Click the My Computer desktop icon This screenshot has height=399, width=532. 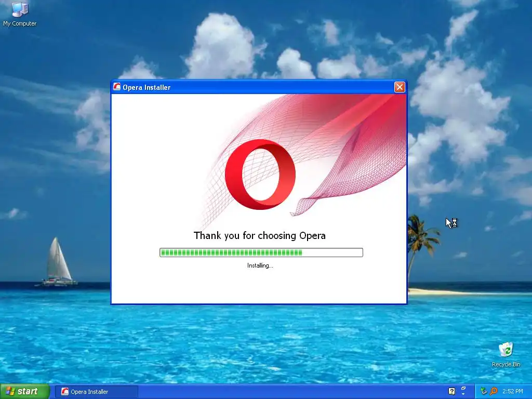click(x=20, y=14)
